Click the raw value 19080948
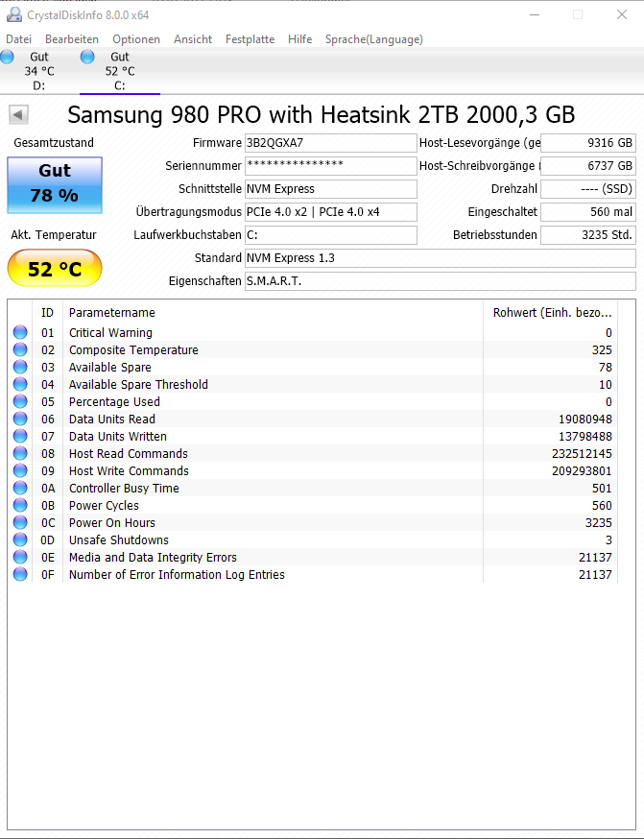Image resolution: width=644 pixels, height=839 pixels. click(x=584, y=419)
